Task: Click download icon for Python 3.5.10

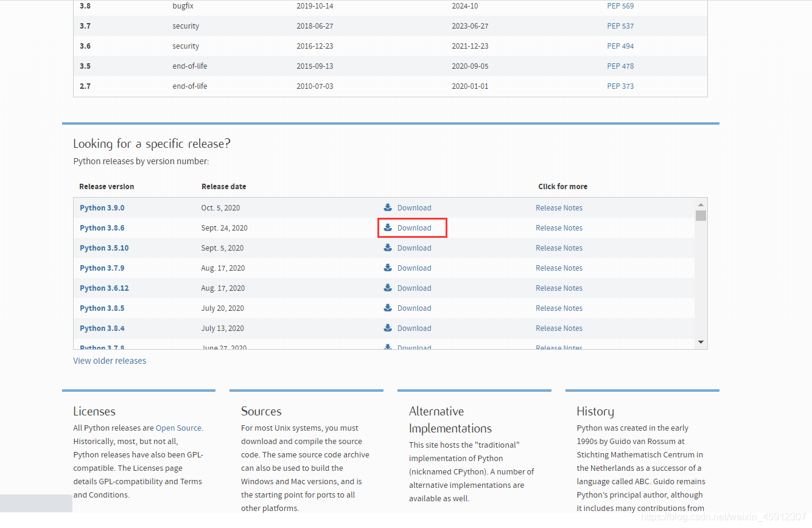Action: [x=388, y=248]
